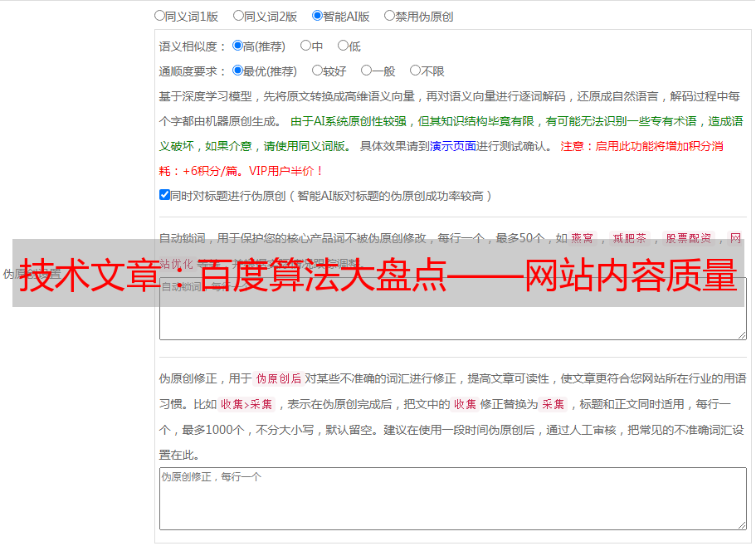Set 通顺度要求 to 一般
This screenshot has width=756, height=546.
(367, 71)
